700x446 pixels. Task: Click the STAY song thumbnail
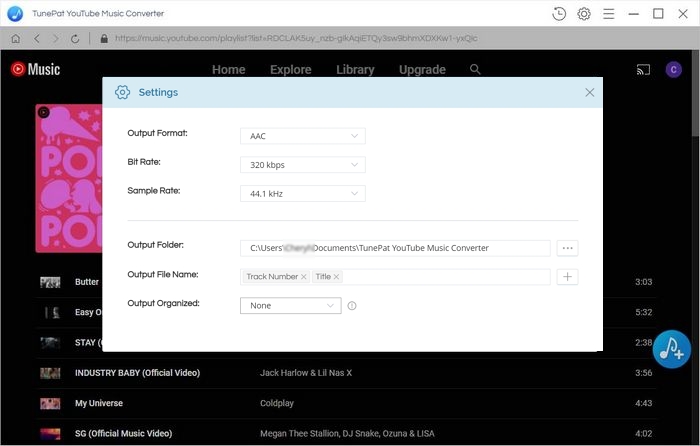pos(50,343)
